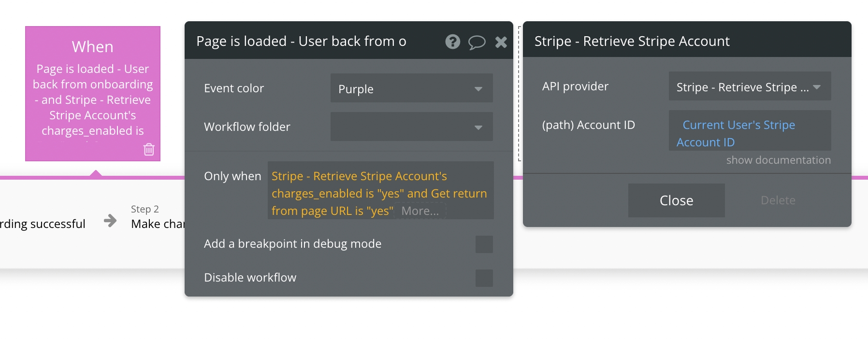The image size is (868, 340).
Task: Enable the 'Disable workflow' checkbox
Action: [x=484, y=278]
